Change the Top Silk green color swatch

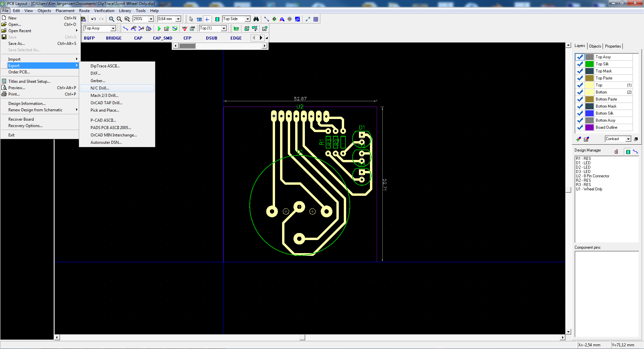coord(589,64)
